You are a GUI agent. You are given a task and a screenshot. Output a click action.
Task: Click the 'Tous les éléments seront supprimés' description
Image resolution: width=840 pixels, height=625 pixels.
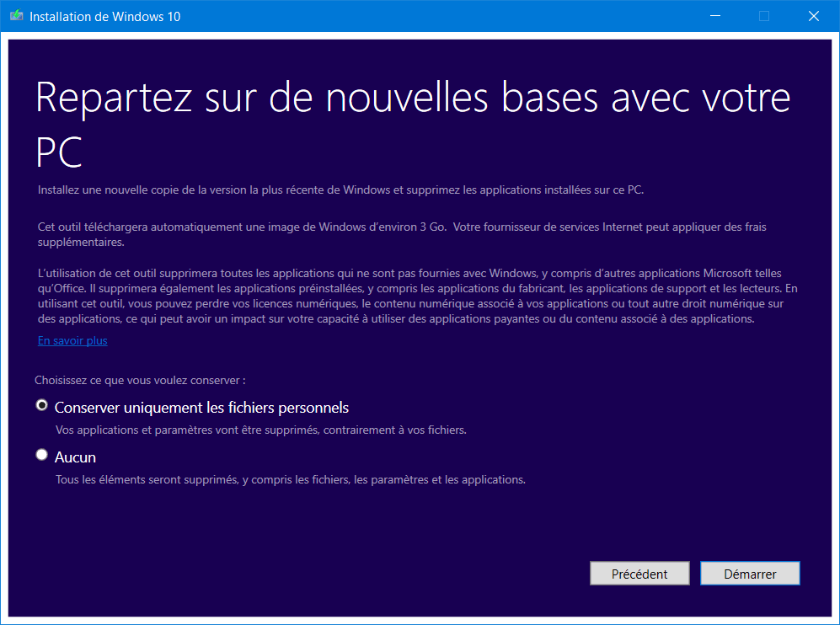291,479
